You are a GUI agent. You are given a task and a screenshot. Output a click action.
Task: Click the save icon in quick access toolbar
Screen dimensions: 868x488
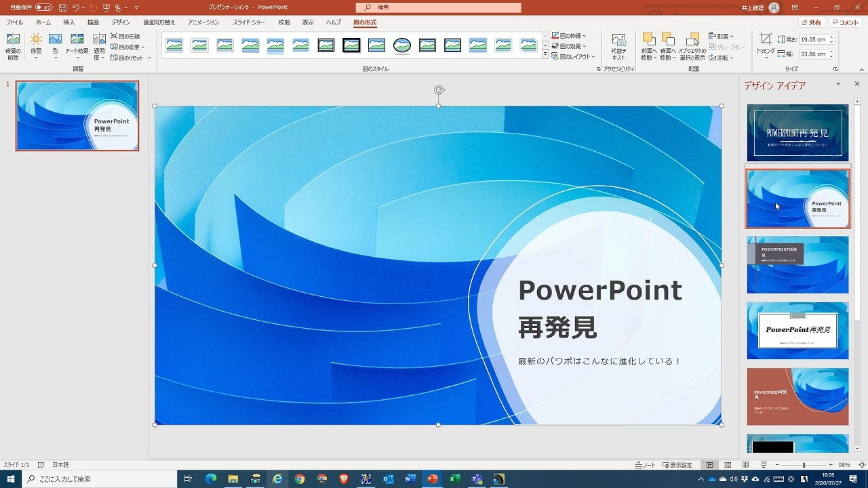pyautogui.click(x=62, y=7)
